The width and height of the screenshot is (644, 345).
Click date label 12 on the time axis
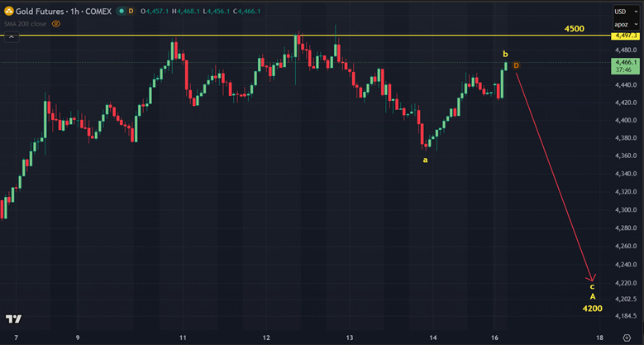[266, 338]
